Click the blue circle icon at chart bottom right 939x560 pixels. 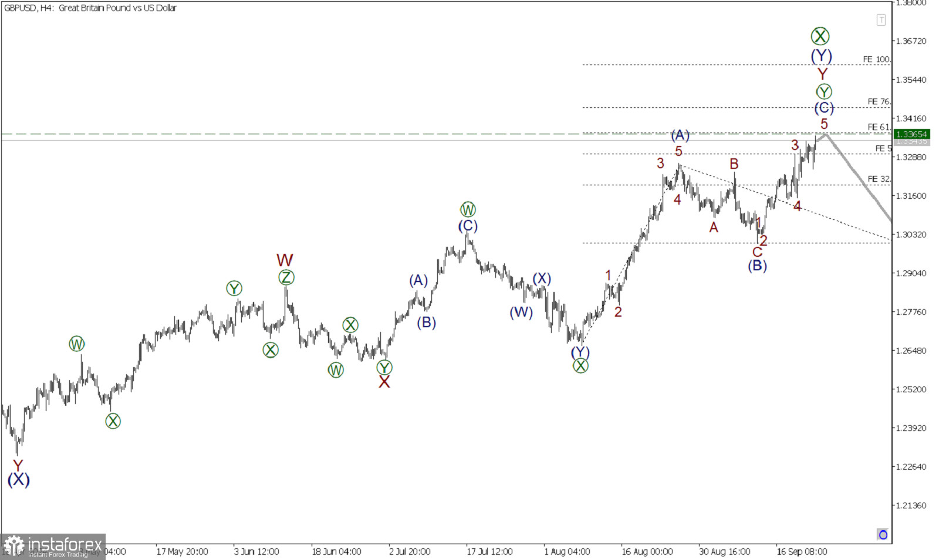[x=883, y=534]
